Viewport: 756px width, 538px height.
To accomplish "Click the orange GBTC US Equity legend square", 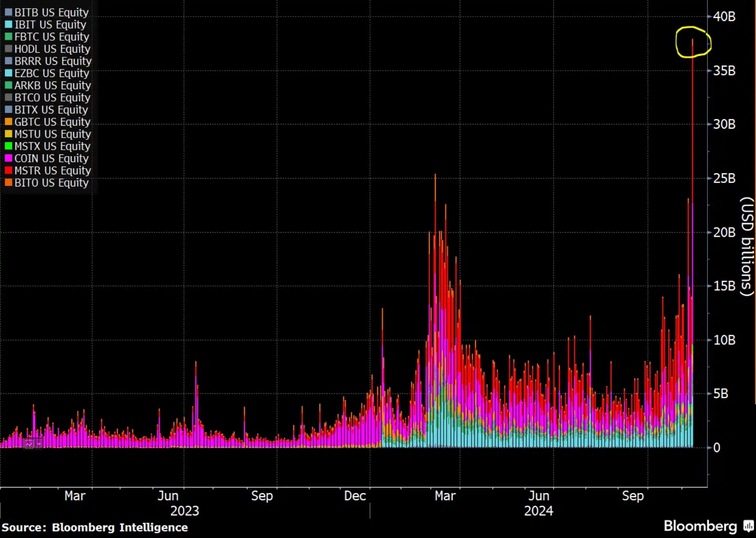I will pyautogui.click(x=8, y=122).
